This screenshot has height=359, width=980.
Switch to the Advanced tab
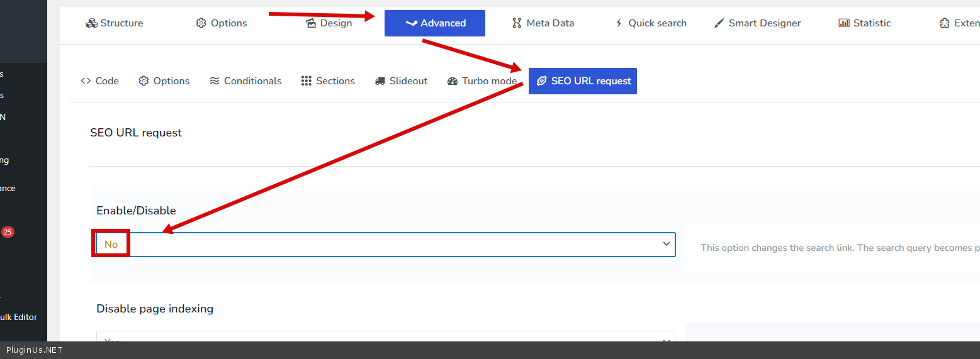pyautogui.click(x=435, y=23)
